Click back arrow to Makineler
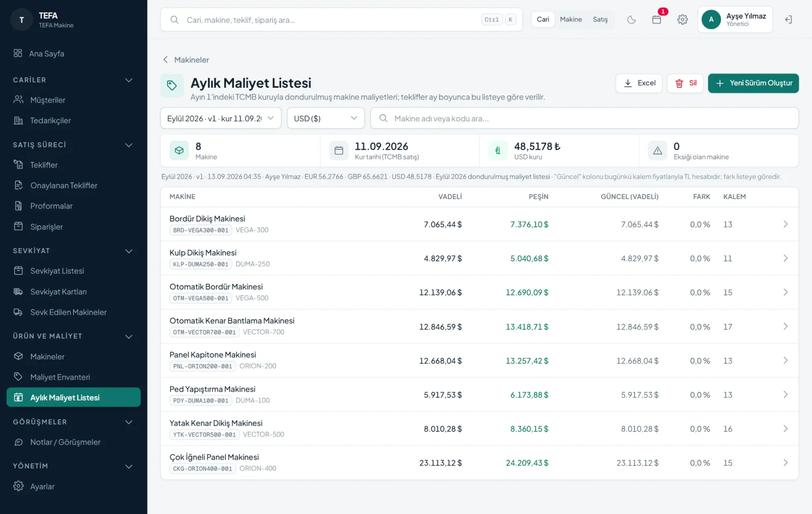Image resolution: width=812 pixels, height=514 pixels. point(165,60)
